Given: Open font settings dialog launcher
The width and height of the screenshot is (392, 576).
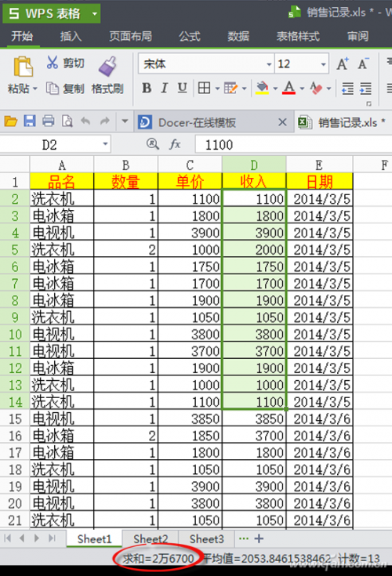Looking at the screenshot, I should point(368,104).
